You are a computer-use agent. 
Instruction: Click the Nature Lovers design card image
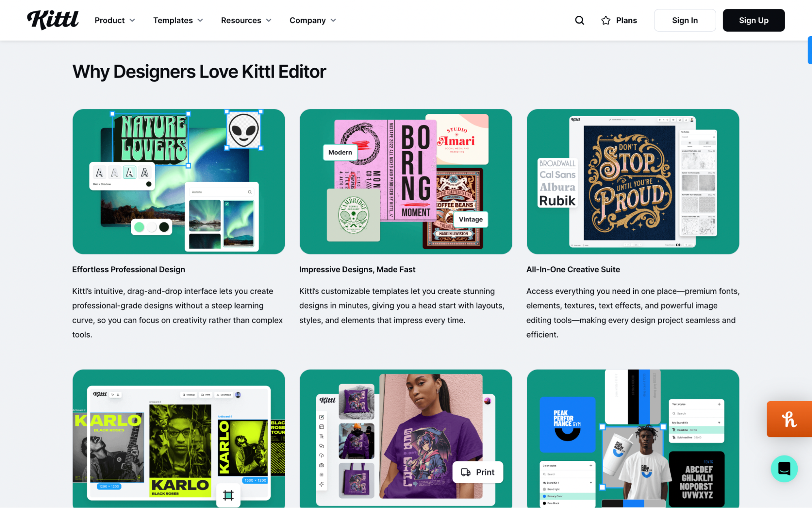179,181
